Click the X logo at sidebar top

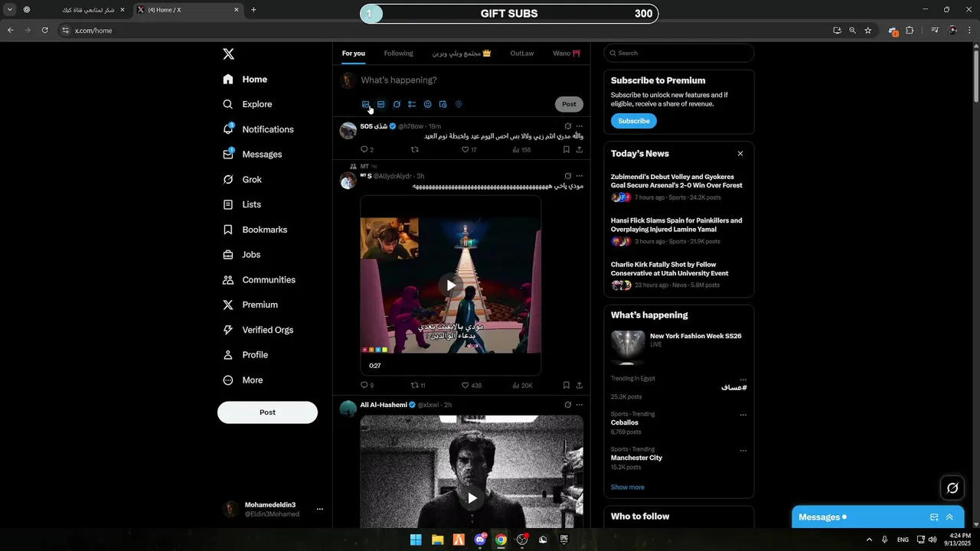pos(228,54)
